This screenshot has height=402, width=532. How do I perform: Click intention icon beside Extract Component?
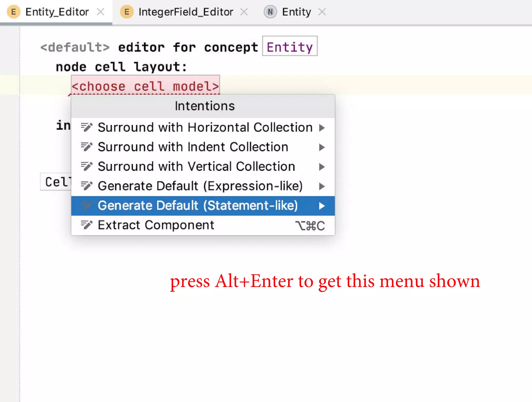point(86,225)
